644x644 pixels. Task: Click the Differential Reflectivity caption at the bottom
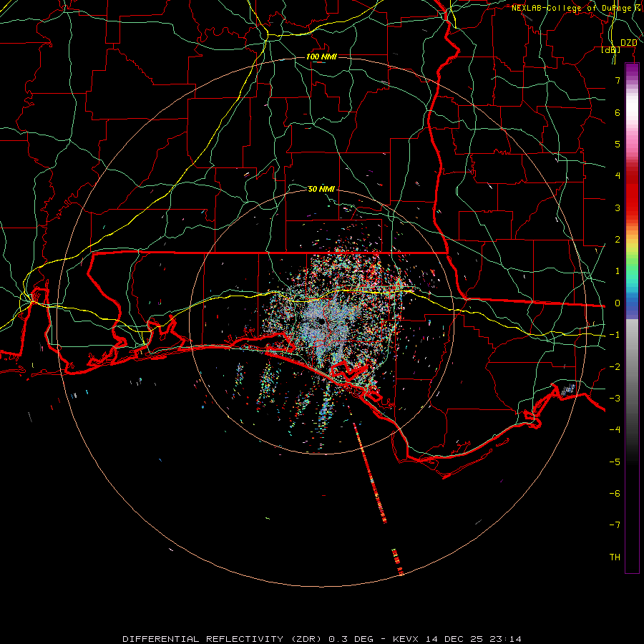322,639
